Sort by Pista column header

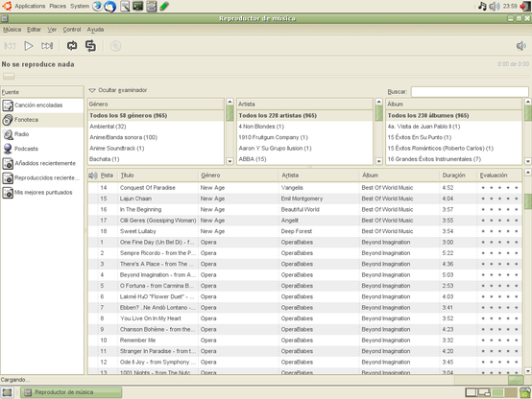coord(107,176)
